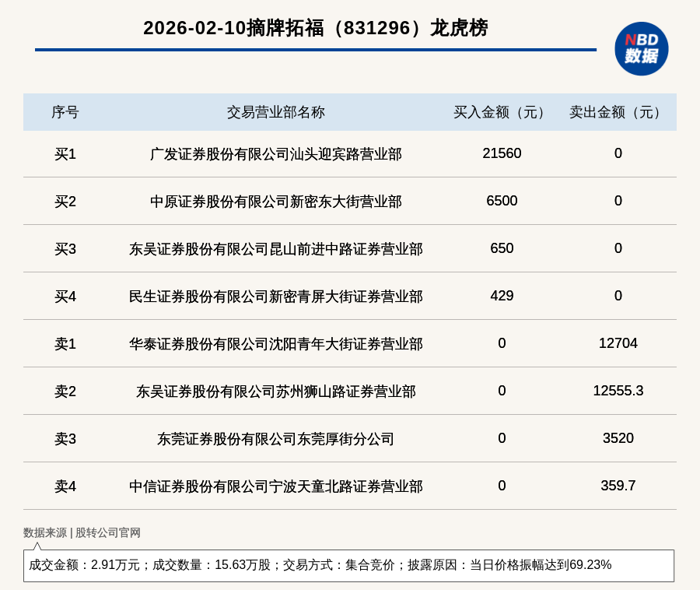Click sell amount 12704 cell

click(618, 343)
